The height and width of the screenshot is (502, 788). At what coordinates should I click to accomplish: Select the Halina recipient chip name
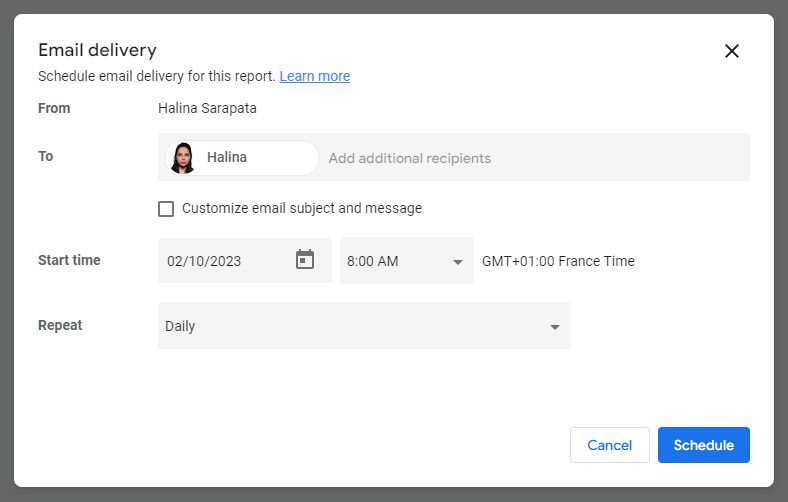(x=227, y=157)
